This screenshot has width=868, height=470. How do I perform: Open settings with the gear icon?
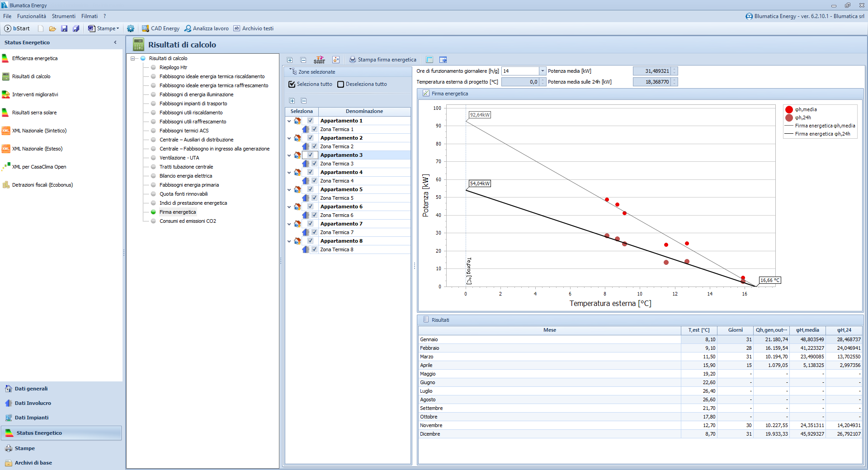pos(131,28)
